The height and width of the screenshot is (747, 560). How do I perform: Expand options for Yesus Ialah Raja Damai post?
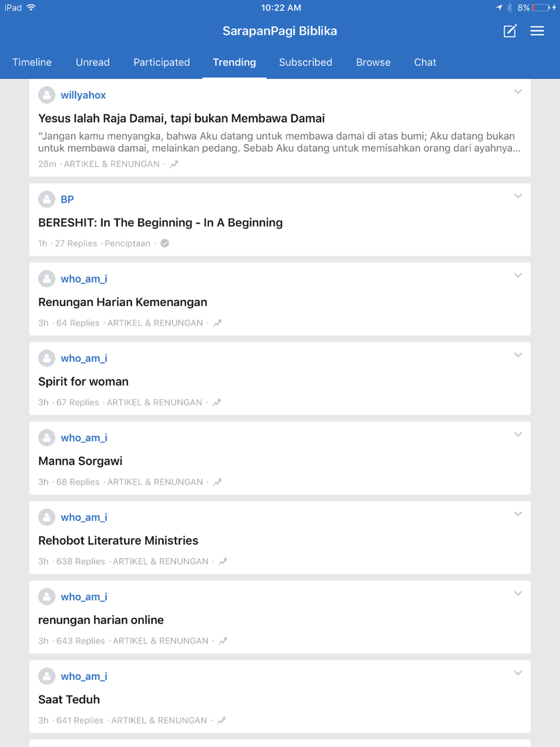click(518, 92)
